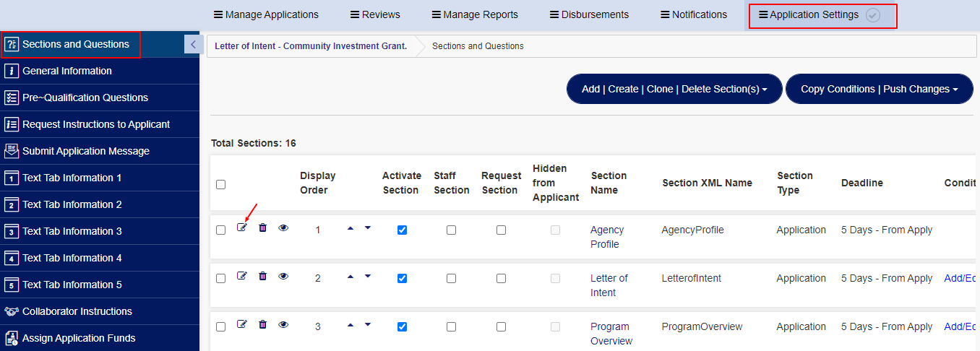Collapse the left sidebar with chevron arrow
This screenshot has height=351, width=980.
coord(192,45)
